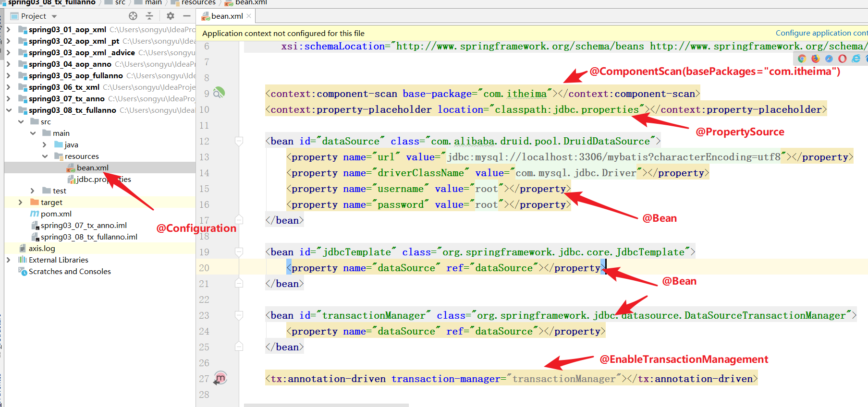Click the gutter marker icon on line 27

click(x=220, y=378)
